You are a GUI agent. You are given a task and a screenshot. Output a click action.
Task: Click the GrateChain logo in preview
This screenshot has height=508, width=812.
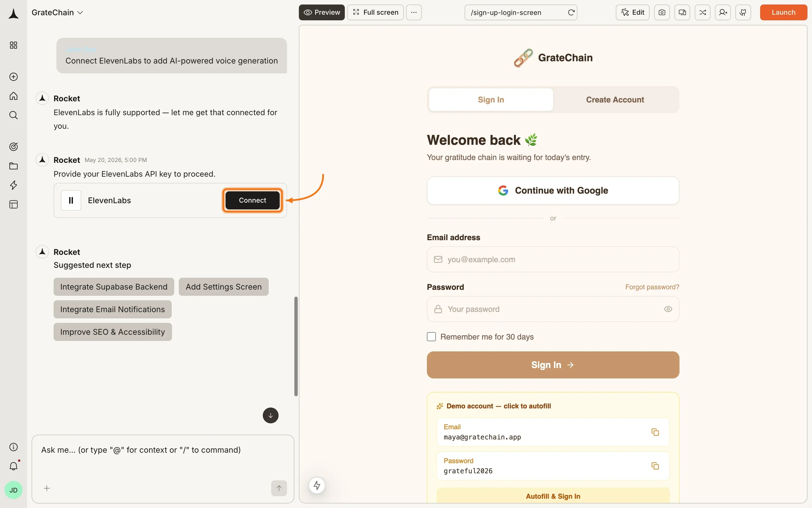click(553, 58)
